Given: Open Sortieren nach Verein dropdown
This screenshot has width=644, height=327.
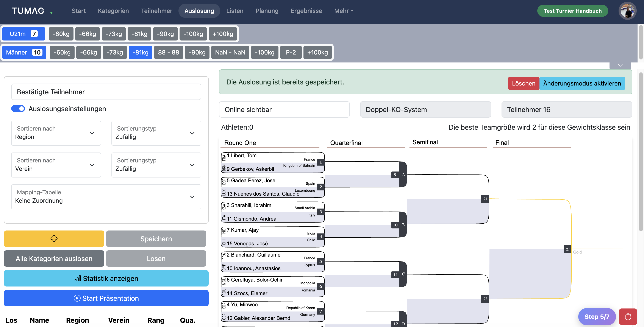Looking at the screenshot, I should [56, 165].
